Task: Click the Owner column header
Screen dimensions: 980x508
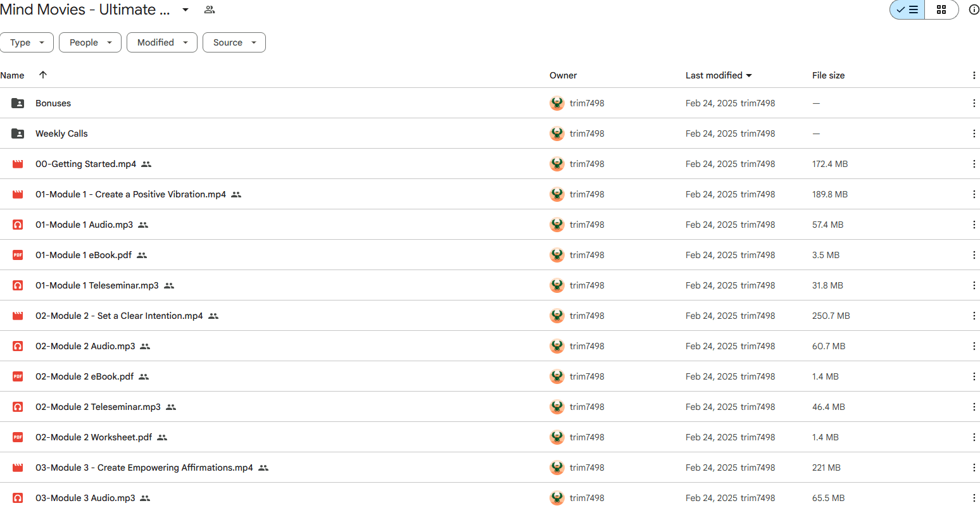Action: tap(563, 75)
